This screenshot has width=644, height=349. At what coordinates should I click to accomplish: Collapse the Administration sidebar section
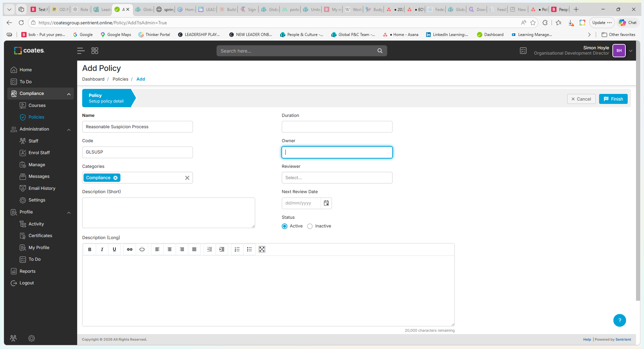pos(69,130)
